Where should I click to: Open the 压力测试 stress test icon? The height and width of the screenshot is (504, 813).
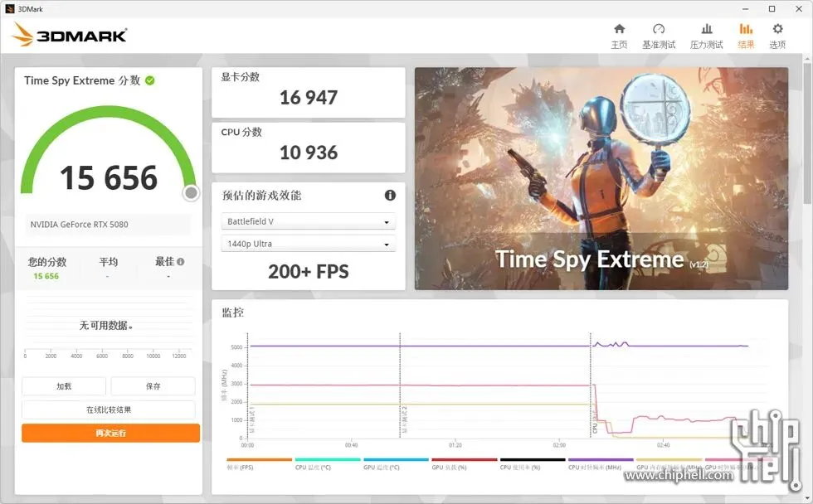[x=706, y=29]
